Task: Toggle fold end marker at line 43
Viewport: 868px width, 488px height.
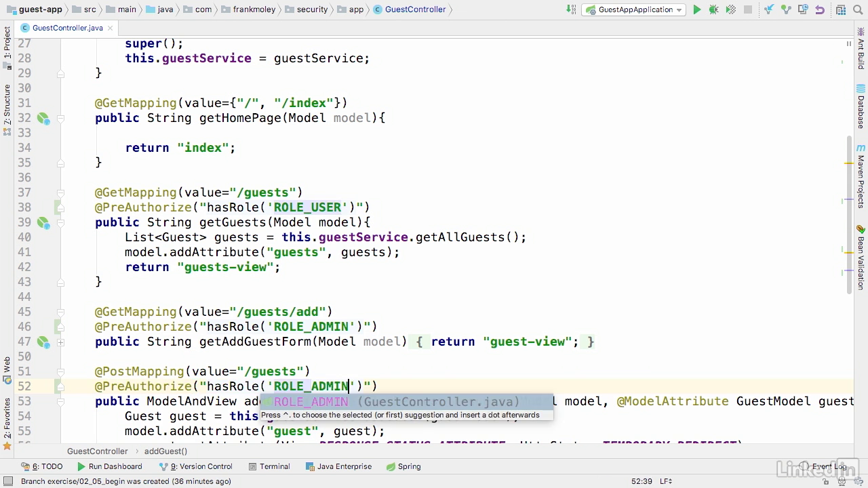Action: pyautogui.click(x=60, y=283)
